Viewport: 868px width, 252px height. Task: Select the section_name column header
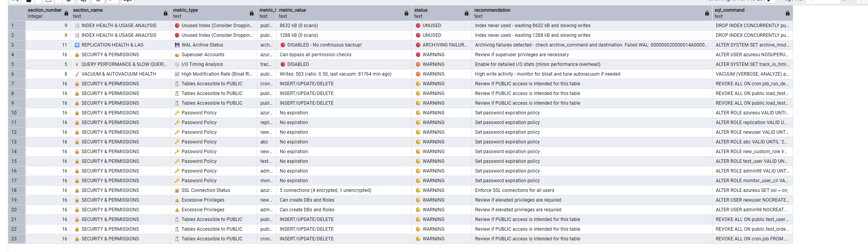coord(121,13)
